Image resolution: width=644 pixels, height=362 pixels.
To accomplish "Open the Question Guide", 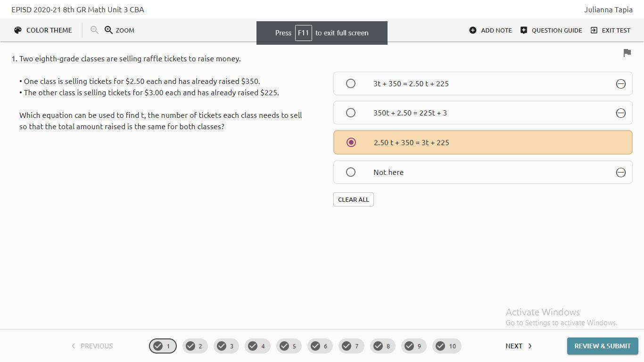I will [551, 30].
